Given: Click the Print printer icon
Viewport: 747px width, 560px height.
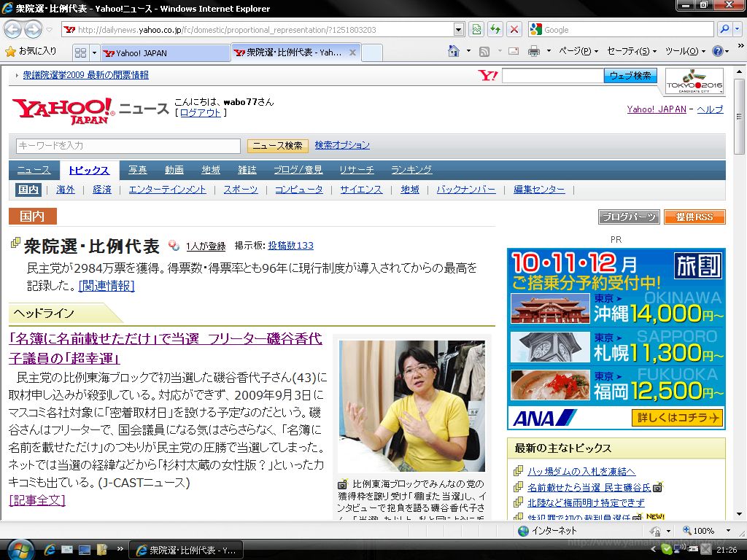Looking at the screenshot, I should 534,51.
